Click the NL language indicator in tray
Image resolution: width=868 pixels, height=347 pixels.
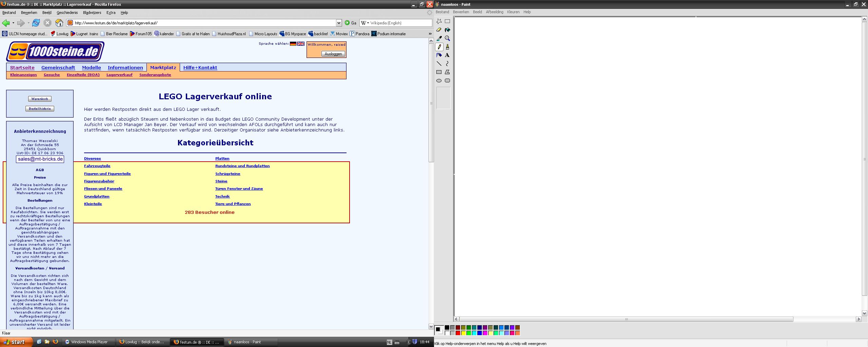389,342
